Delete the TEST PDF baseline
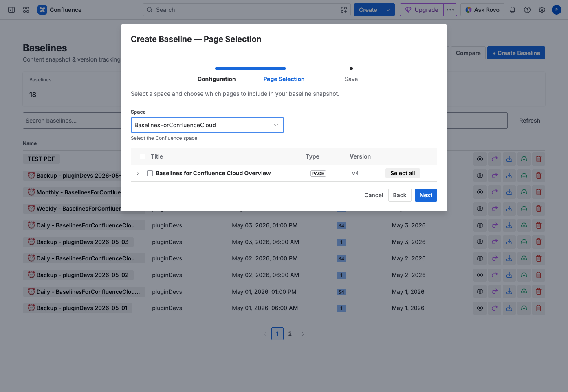Image resolution: width=568 pixels, height=392 pixels. (539, 159)
